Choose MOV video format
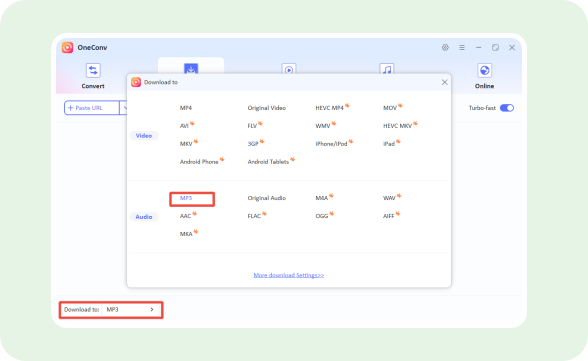 pos(390,108)
